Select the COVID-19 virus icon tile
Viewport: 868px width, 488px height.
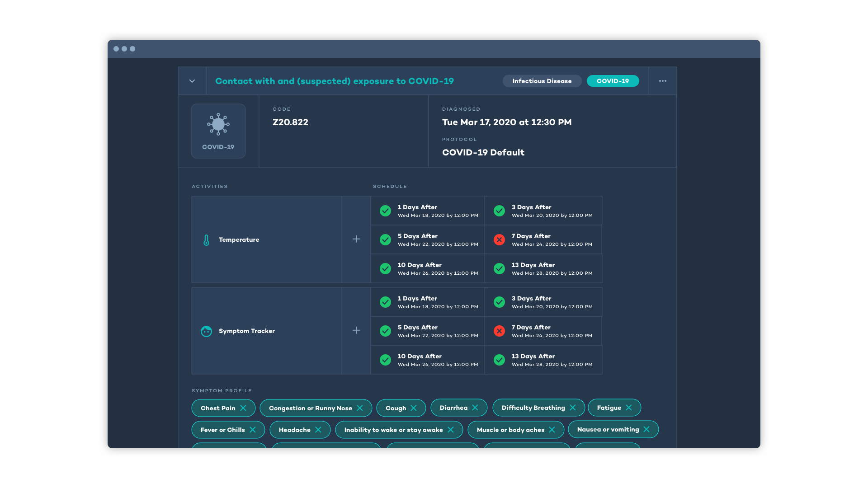(x=218, y=131)
